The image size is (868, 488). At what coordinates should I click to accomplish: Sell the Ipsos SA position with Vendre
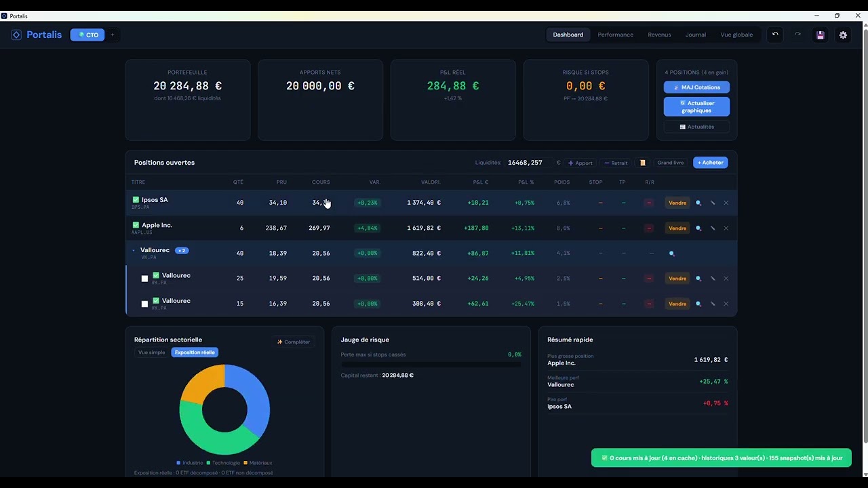[x=677, y=203]
